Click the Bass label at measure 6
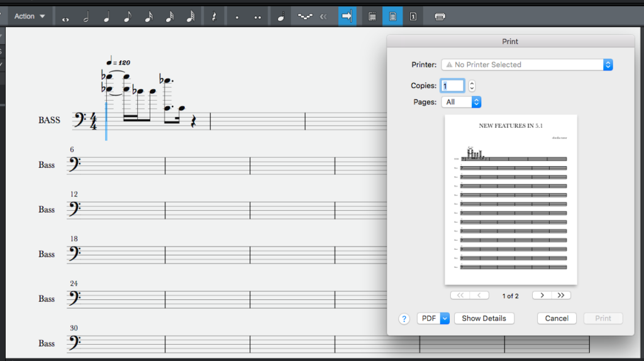The width and height of the screenshot is (644, 361). [47, 165]
